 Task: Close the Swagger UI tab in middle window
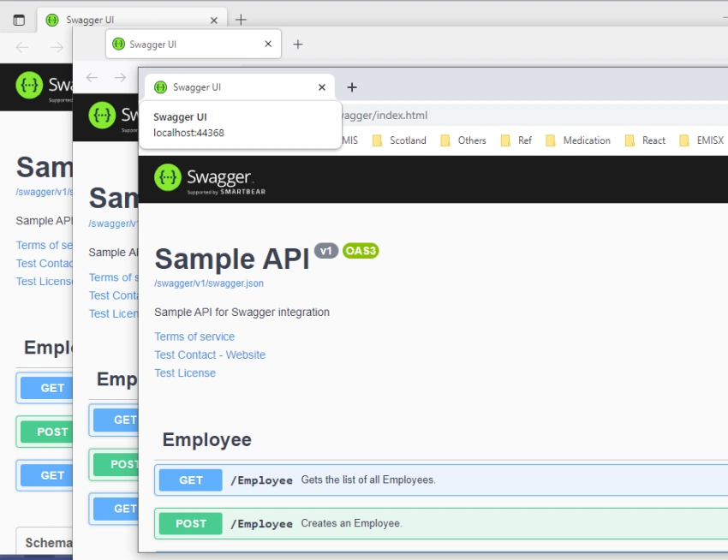pos(268,45)
